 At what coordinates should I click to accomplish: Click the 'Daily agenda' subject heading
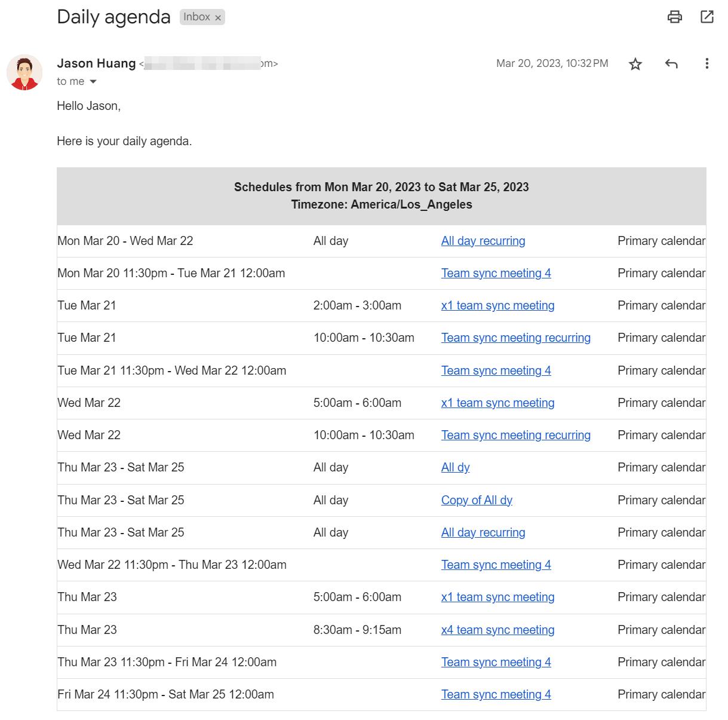(x=113, y=17)
